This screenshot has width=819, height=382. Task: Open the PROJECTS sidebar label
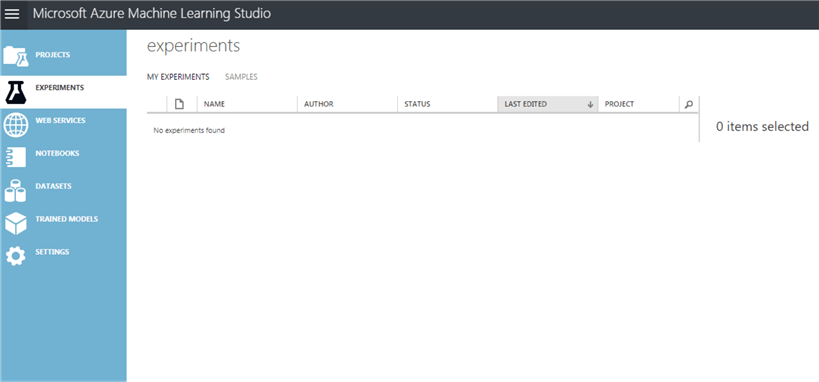53,55
